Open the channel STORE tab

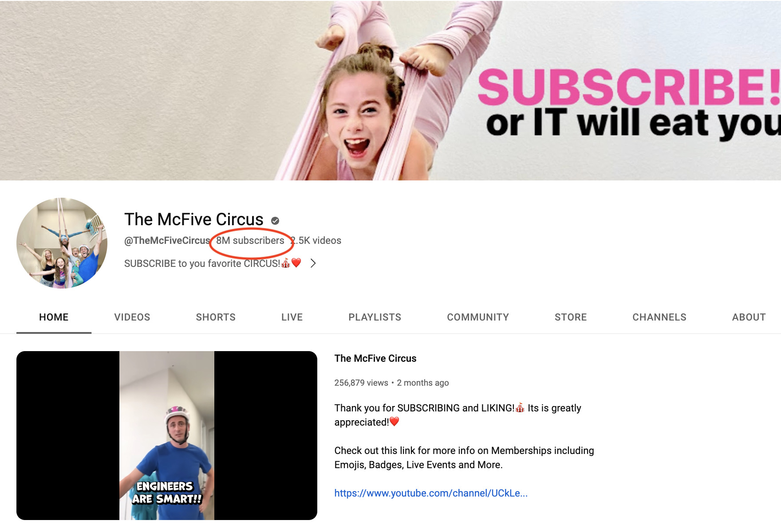pos(570,317)
